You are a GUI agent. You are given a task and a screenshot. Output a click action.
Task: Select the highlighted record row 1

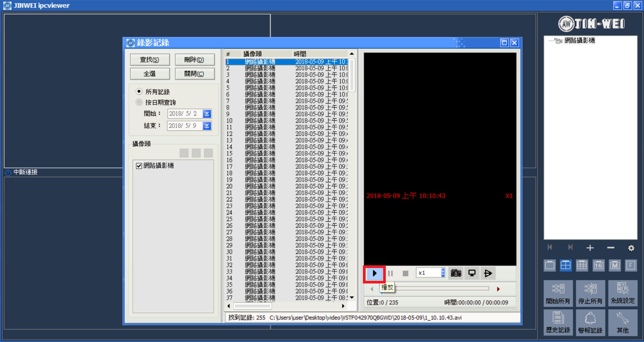coord(287,62)
